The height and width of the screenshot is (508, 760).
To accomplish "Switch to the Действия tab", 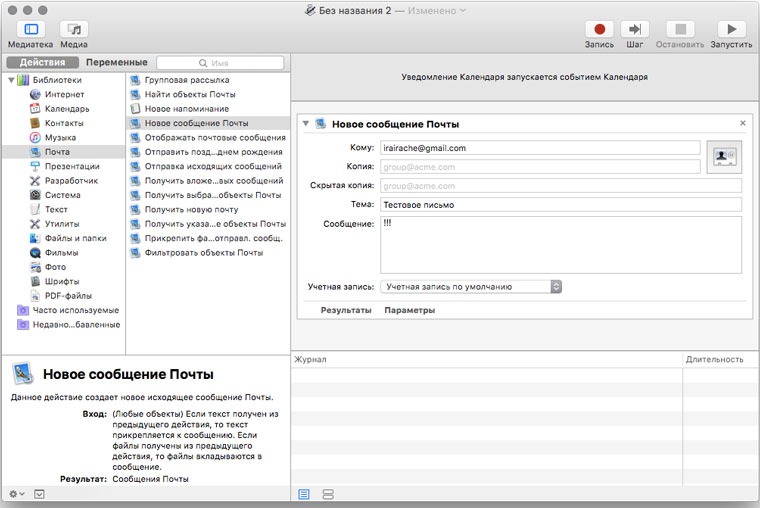I will (43, 62).
